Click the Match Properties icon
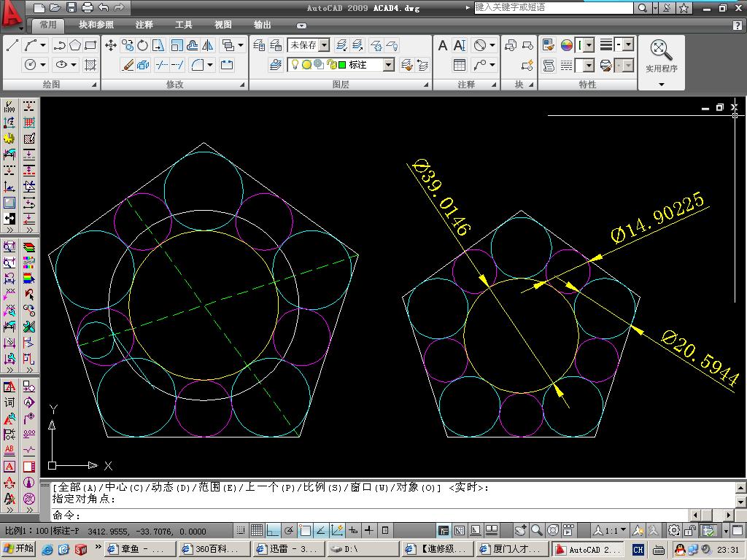 point(549,46)
